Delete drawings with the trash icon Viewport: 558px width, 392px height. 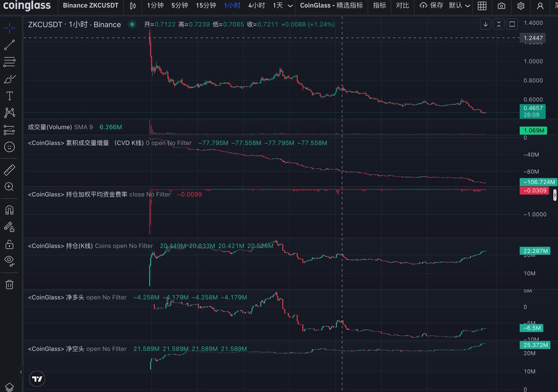pyautogui.click(x=9, y=284)
